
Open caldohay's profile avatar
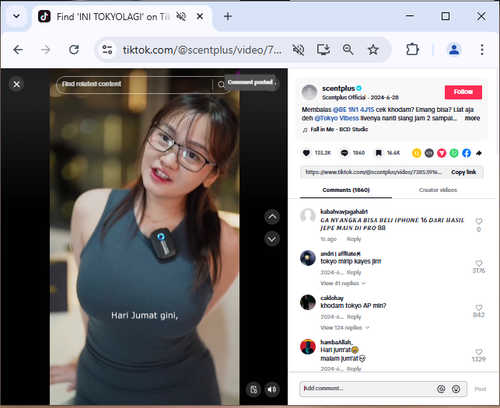(308, 302)
